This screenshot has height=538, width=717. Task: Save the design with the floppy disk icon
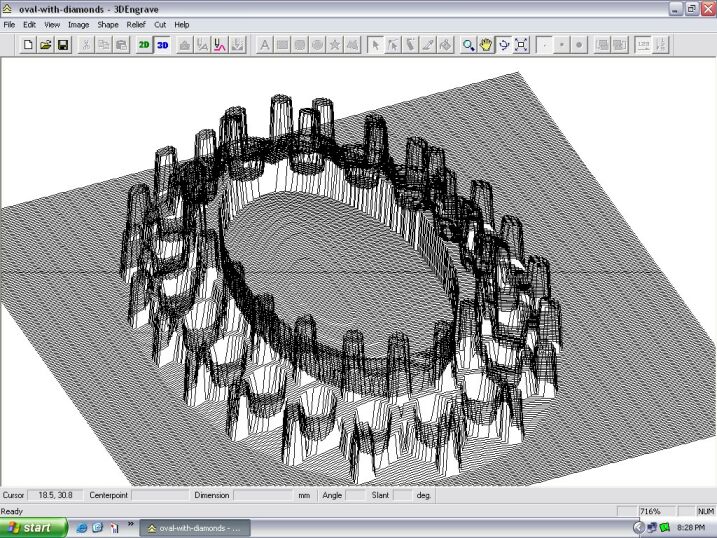(x=62, y=45)
